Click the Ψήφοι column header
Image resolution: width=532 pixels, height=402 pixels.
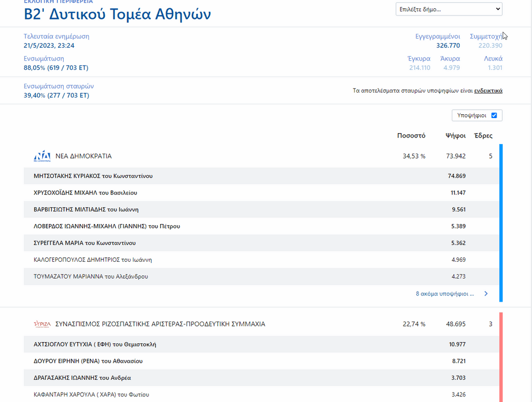(x=456, y=135)
